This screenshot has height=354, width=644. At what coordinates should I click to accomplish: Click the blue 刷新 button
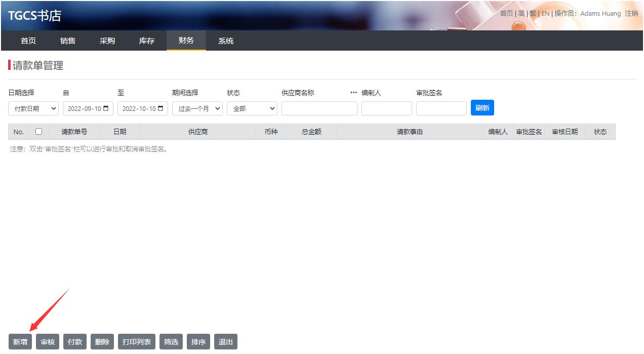[482, 108]
